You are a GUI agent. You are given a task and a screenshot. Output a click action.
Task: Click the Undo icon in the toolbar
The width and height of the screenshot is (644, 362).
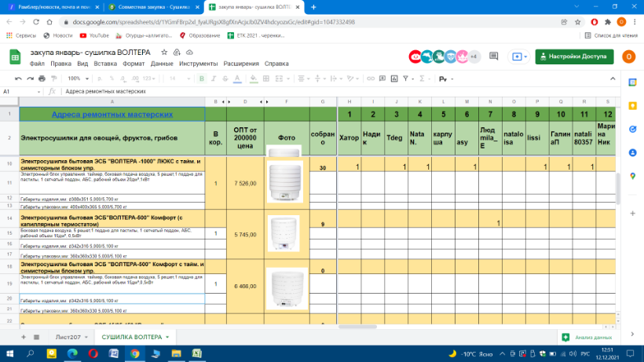18,79
